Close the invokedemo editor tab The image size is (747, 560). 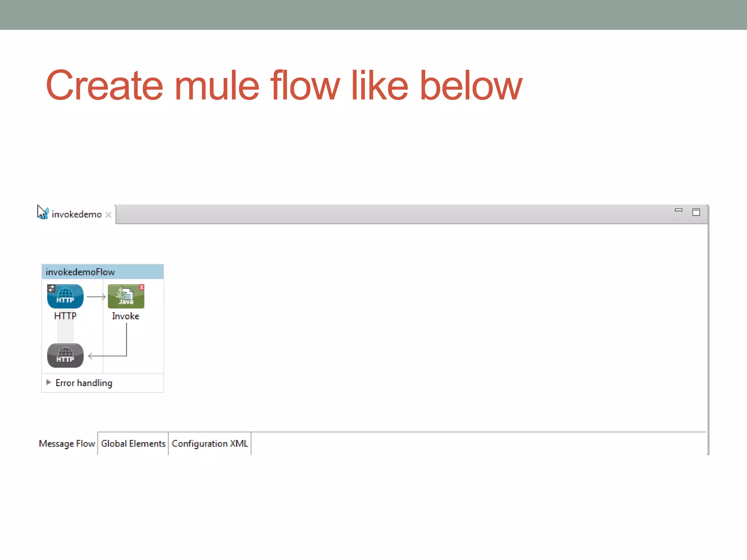[108, 215]
